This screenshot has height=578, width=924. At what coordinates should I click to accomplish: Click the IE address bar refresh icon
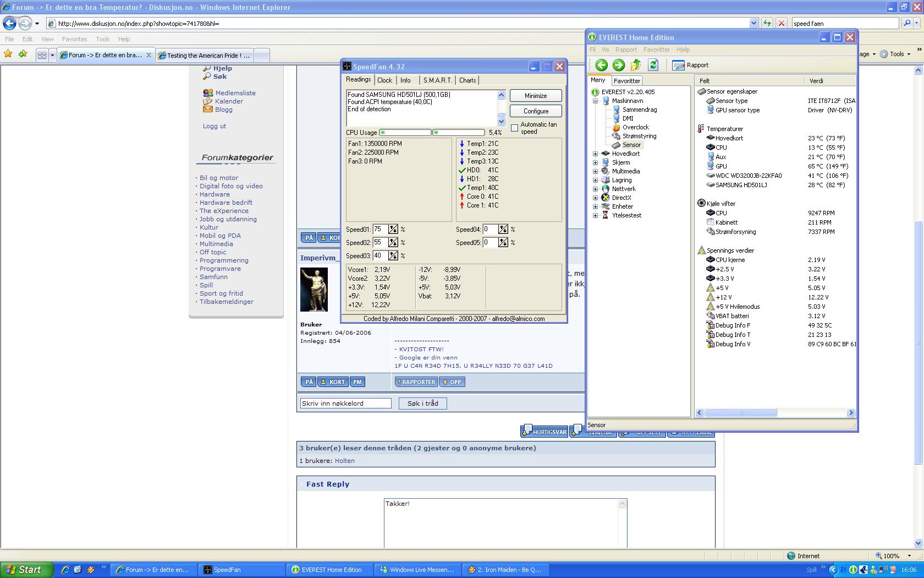click(x=766, y=23)
